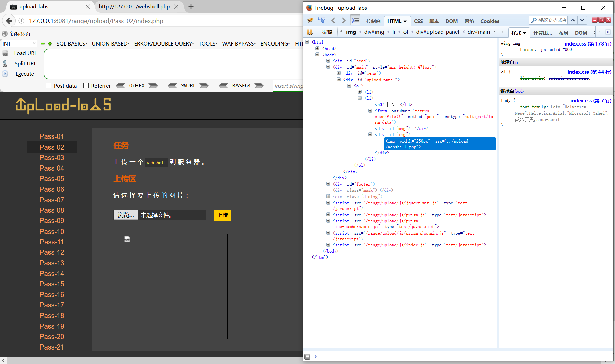Screen dimensions: 615x364
Task: Open the UNION BASED menu
Action: click(111, 43)
